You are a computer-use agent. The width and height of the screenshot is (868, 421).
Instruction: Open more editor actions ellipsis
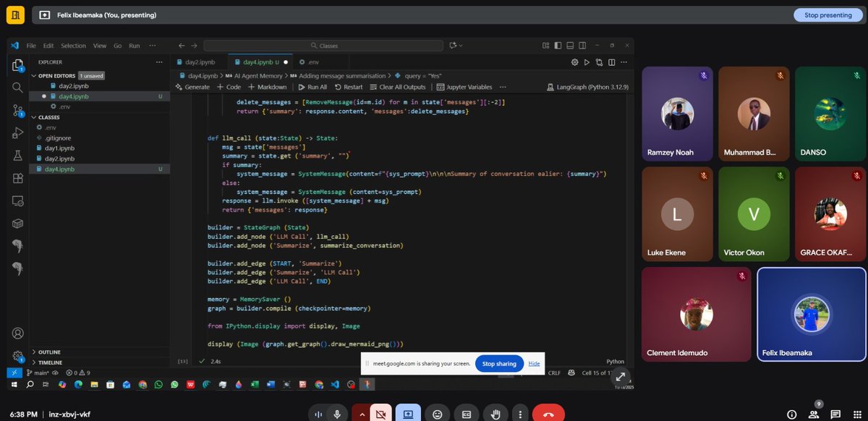[624, 62]
